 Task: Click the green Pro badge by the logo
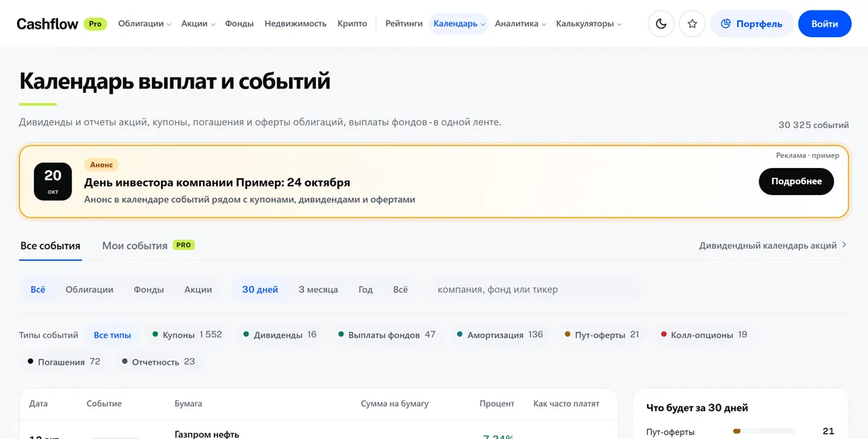(x=95, y=24)
